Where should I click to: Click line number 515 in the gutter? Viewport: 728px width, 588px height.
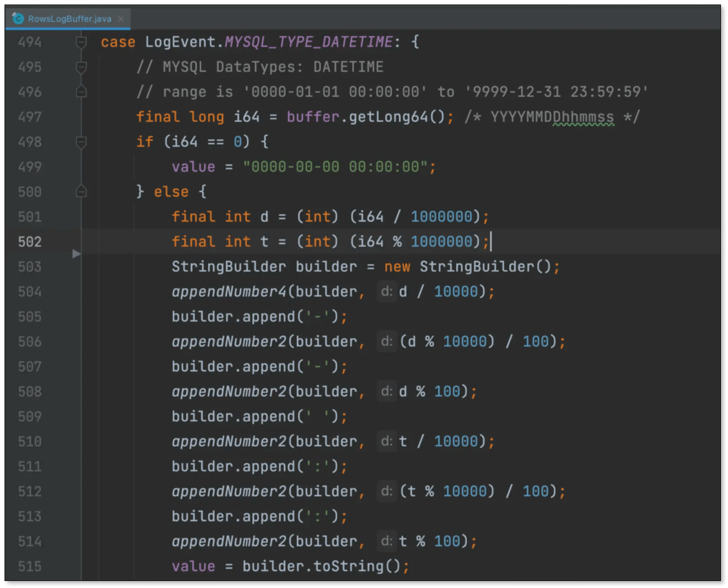pos(30,566)
